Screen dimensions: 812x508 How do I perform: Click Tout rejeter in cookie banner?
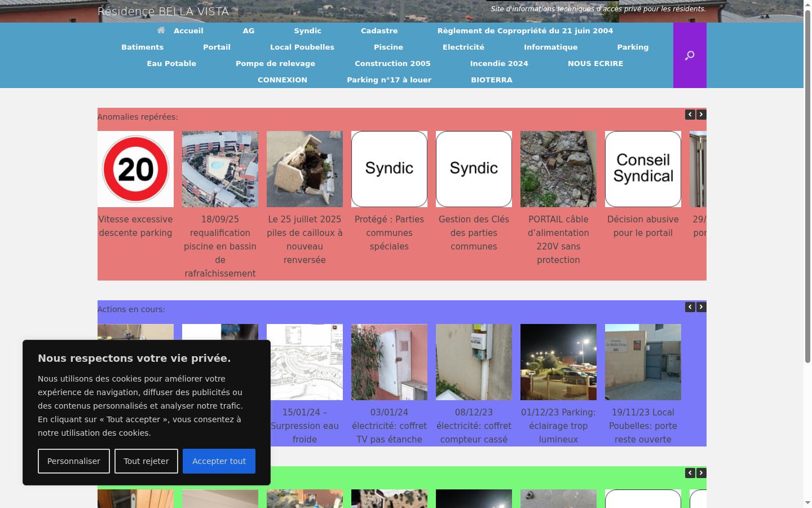[146, 461]
